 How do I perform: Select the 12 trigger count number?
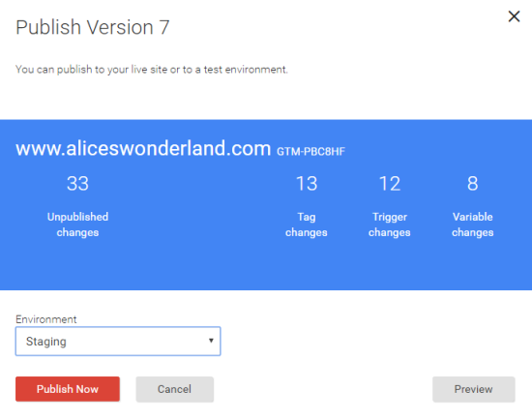click(390, 183)
